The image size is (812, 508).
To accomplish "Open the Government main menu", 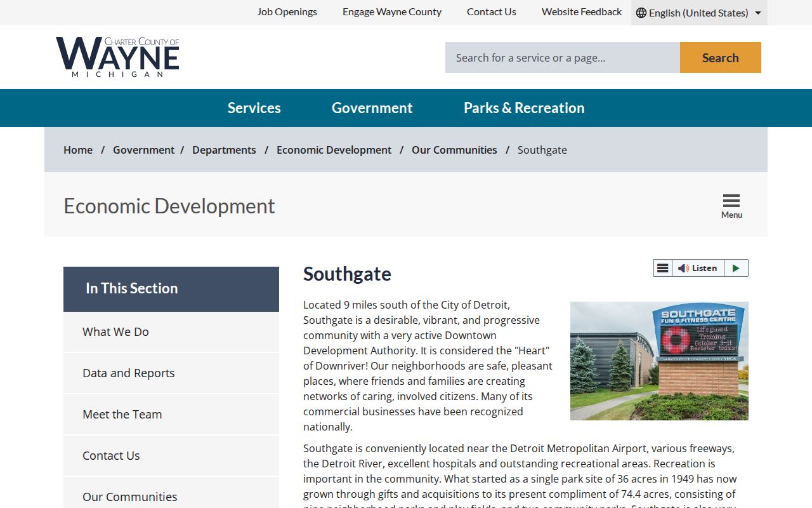I will (x=372, y=108).
